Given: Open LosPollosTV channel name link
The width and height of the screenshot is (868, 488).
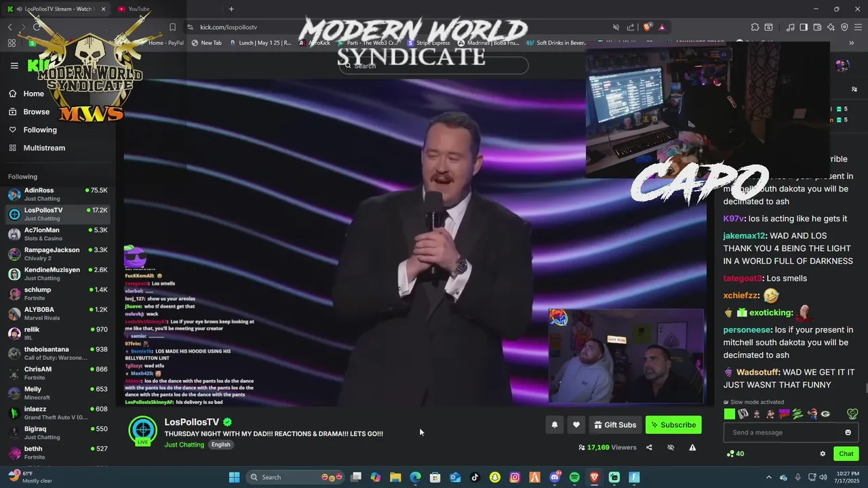Looking at the screenshot, I should click(192, 422).
